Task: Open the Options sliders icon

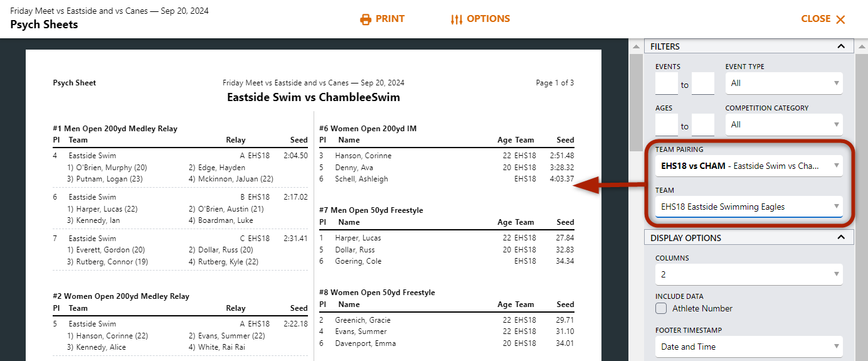Action: tap(456, 19)
